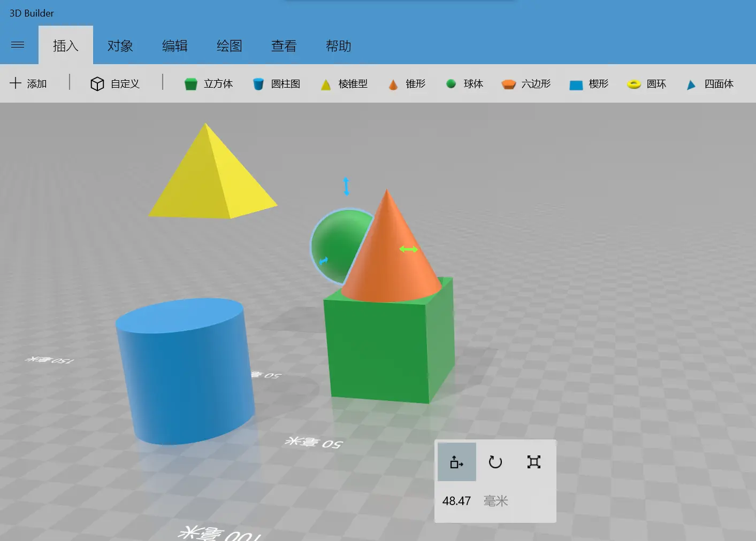Switch to the 对象 tab
756x541 pixels.
pyautogui.click(x=120, y=45)
